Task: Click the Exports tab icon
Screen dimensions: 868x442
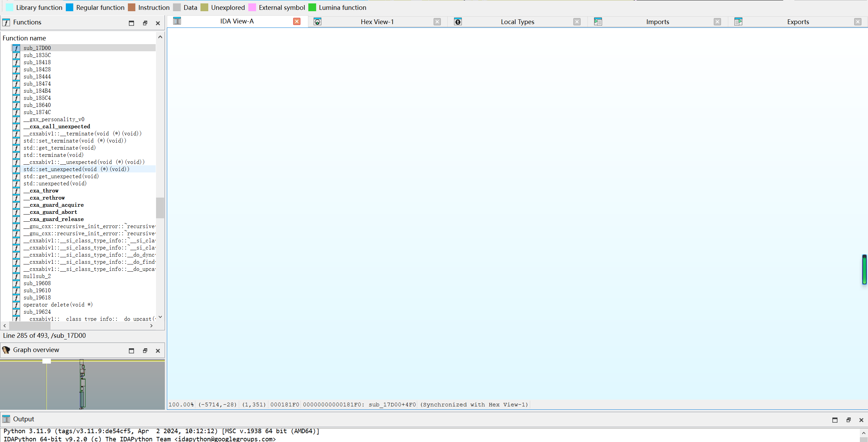Action: (x=738, y=22)
